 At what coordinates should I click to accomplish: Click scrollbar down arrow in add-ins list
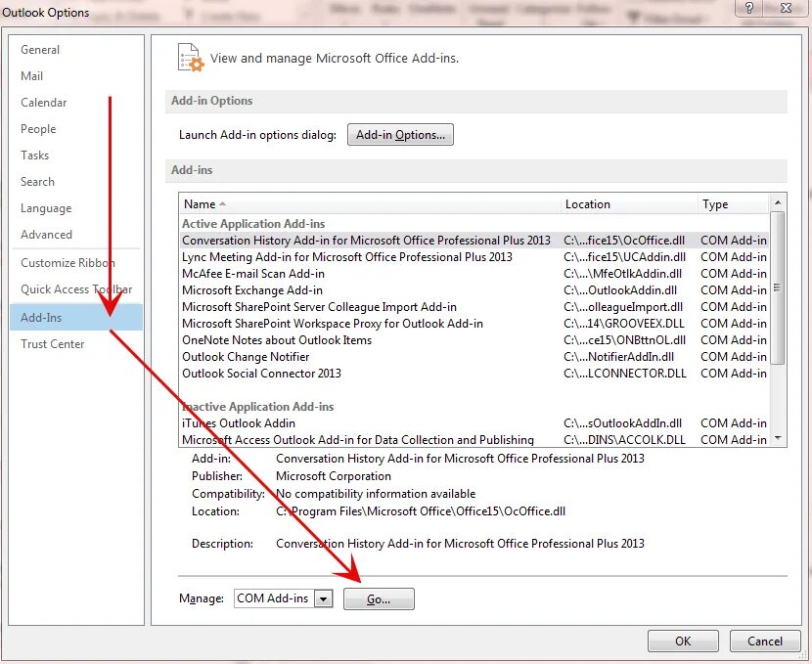click(778, 438)
